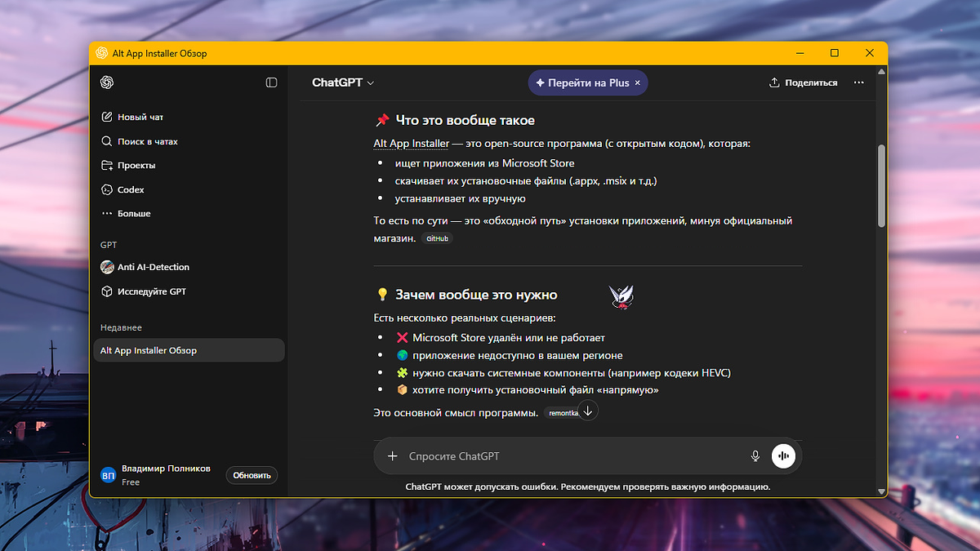
Task: Open the Проекты section icon
Action: pos(107,165)
